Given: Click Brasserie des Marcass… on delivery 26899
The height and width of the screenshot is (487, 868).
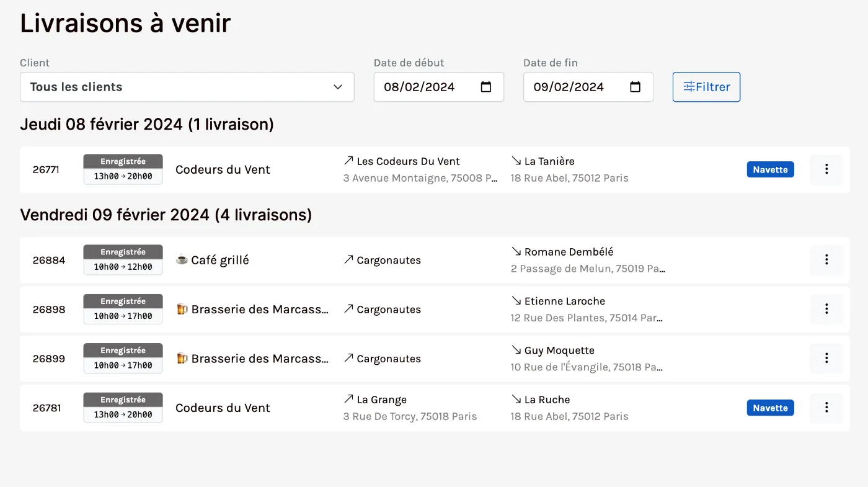Looking at the screenshot, I should pos(260,359).
